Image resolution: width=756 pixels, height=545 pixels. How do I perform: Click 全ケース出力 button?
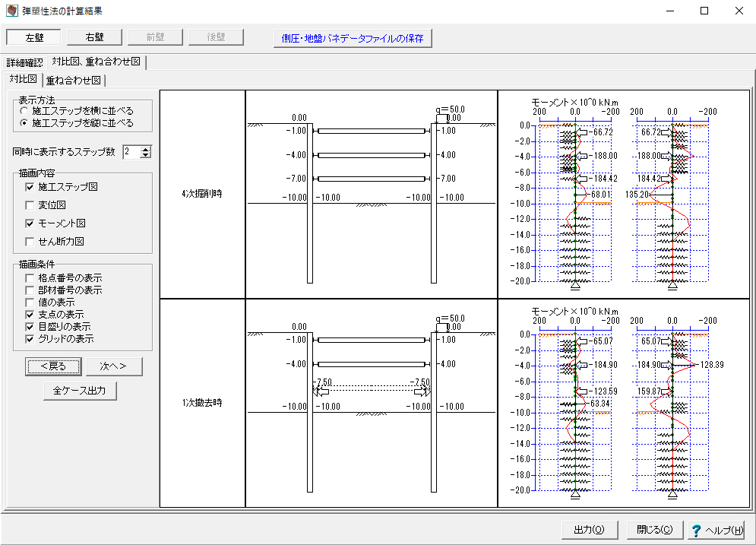[80, 391]
